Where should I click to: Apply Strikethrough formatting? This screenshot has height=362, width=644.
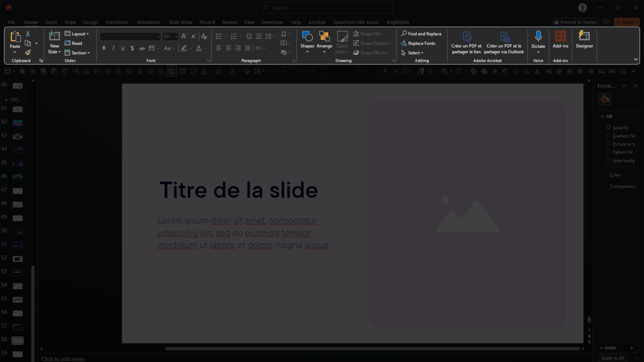142,48
